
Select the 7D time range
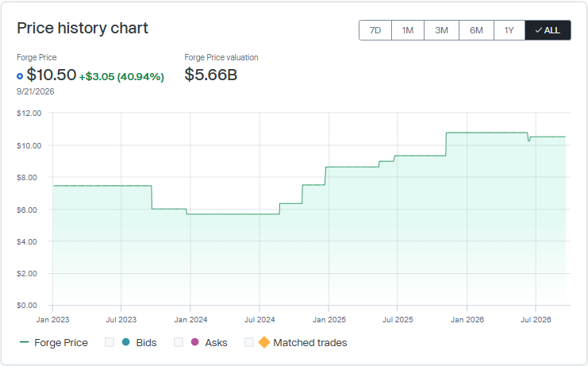click(x=375, y=30)
